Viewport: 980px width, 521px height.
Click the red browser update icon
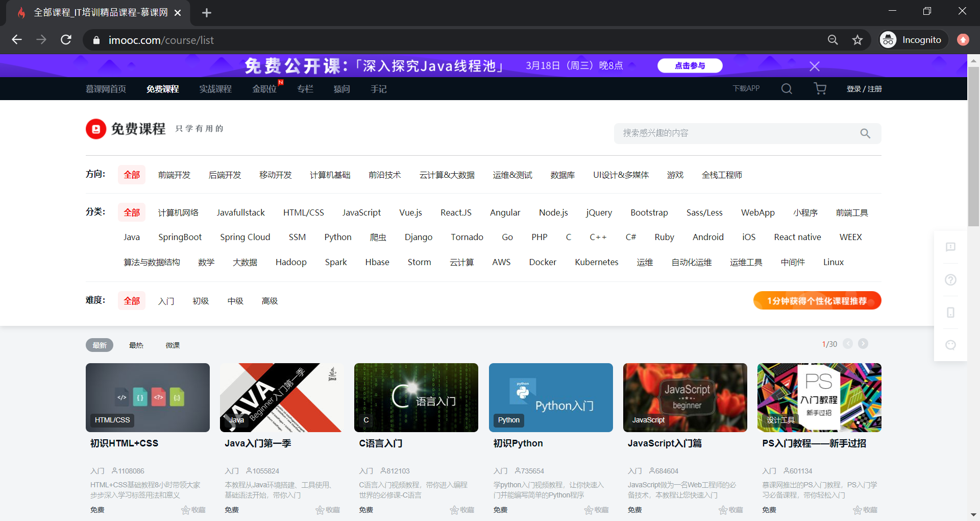tap(963, 40)
